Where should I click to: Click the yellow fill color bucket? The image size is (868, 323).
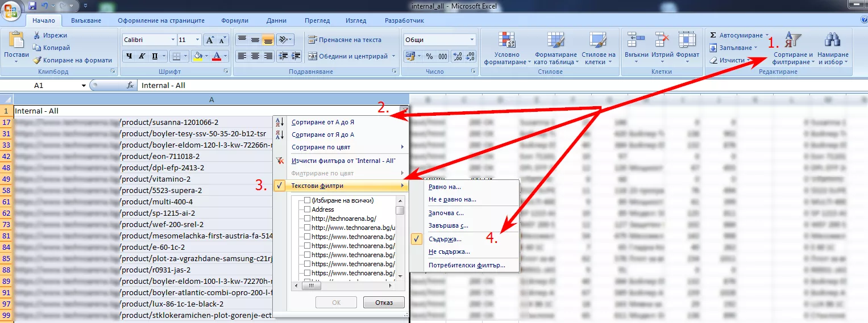pos(198,56)
